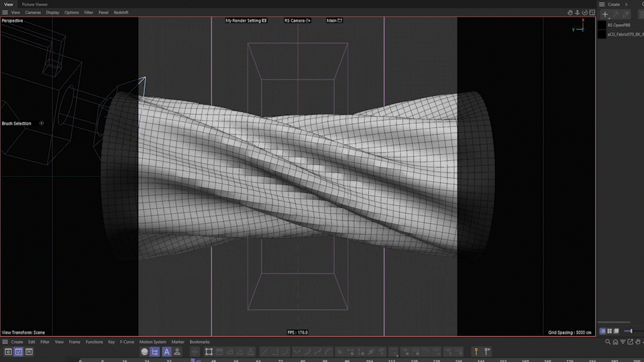The width and height of the screenshot is (644, 362).
Task: Click the RS OpenPBR material name
Action: pyautogui.click(x=619, y=25)
